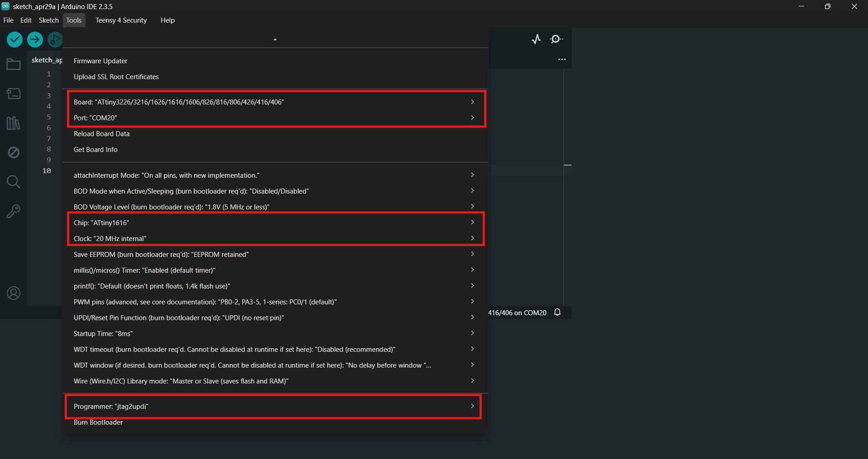Expand UPDI/Reset Pin Function submenu

[x=275, y=318]
